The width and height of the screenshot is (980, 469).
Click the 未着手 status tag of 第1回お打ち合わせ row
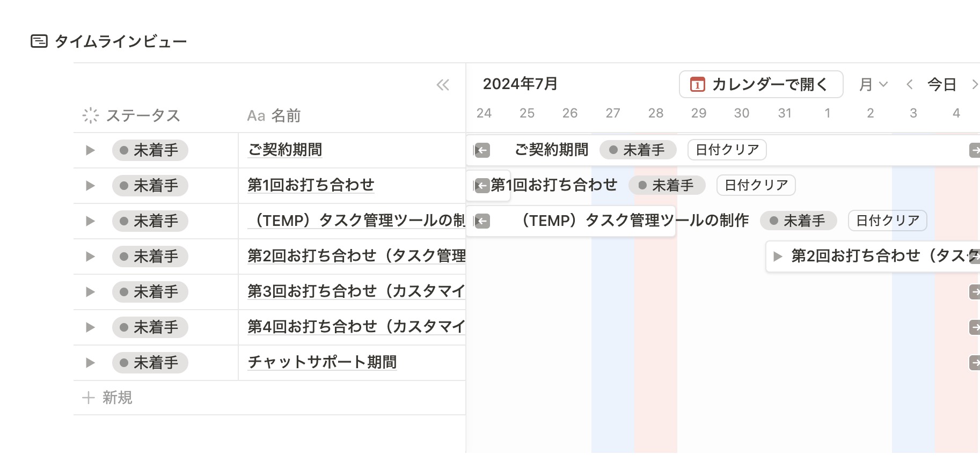coord(150,186)
